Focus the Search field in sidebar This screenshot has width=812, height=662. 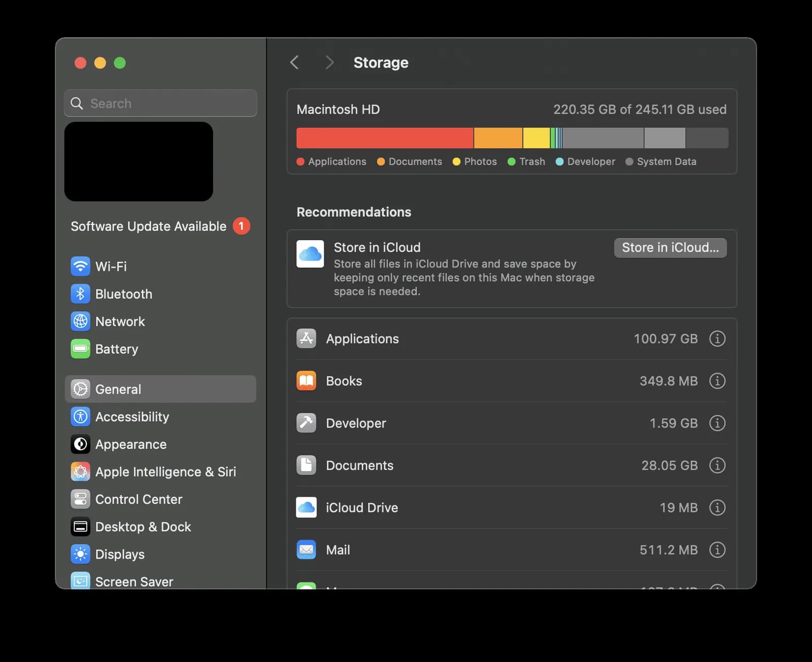160,103
